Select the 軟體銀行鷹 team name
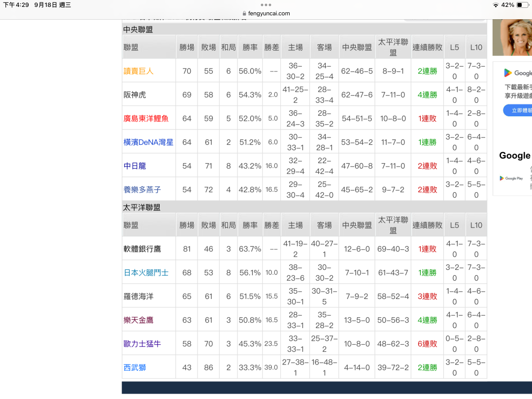 click(x=142, y=249)
